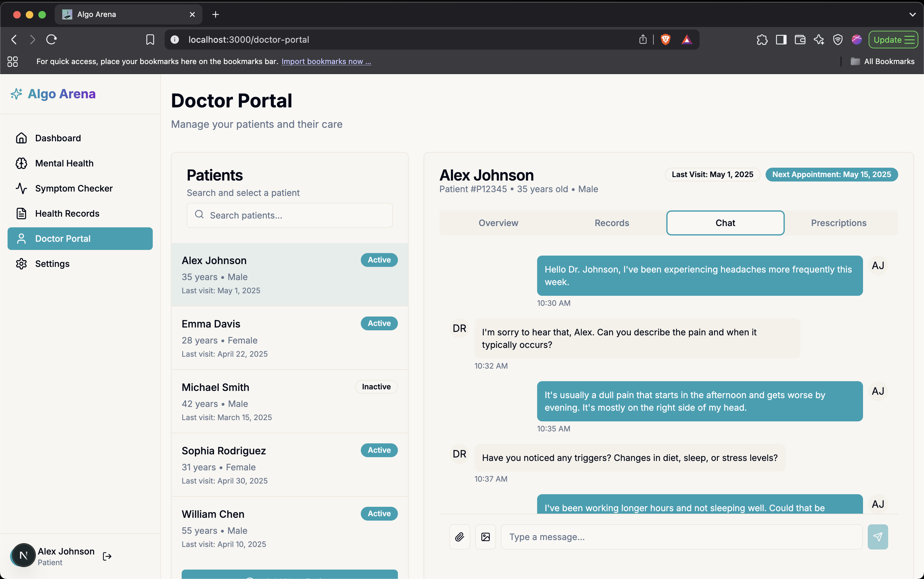Click the image upload icon in chat

pos(485,537)
